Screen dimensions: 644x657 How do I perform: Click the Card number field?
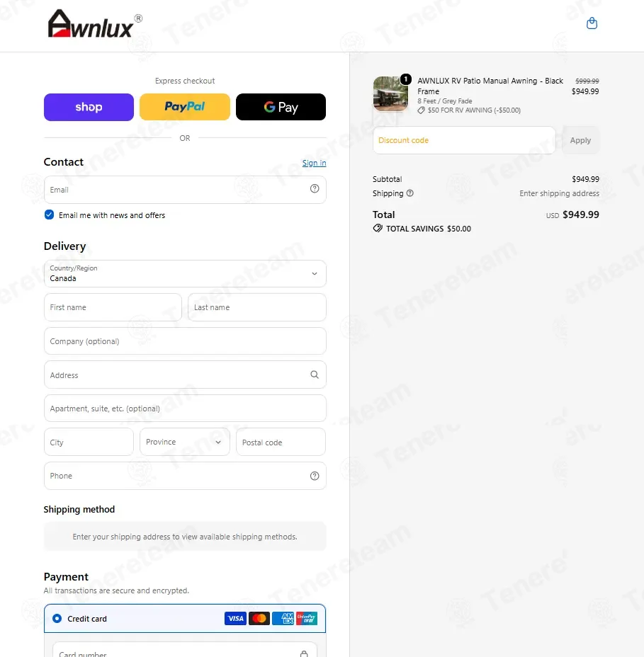pyautogui.click(x=184, y=651)
